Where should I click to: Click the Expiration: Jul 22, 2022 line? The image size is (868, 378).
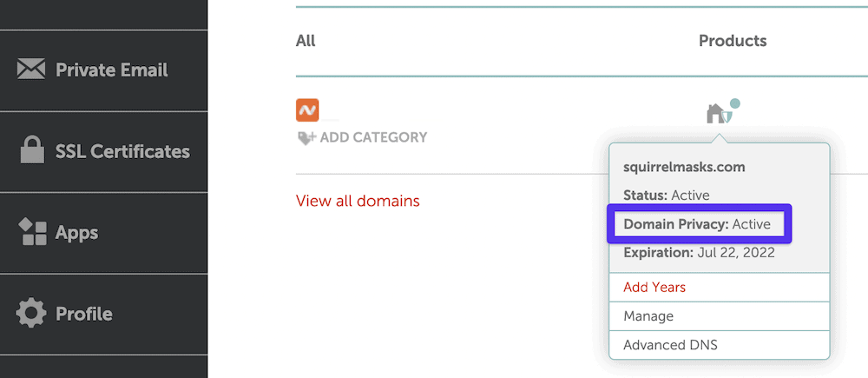coord(699,253)
